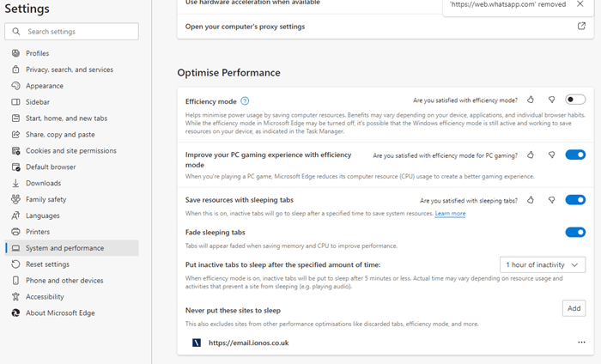Give thumbs up for efficiency mode

point(531,100)
